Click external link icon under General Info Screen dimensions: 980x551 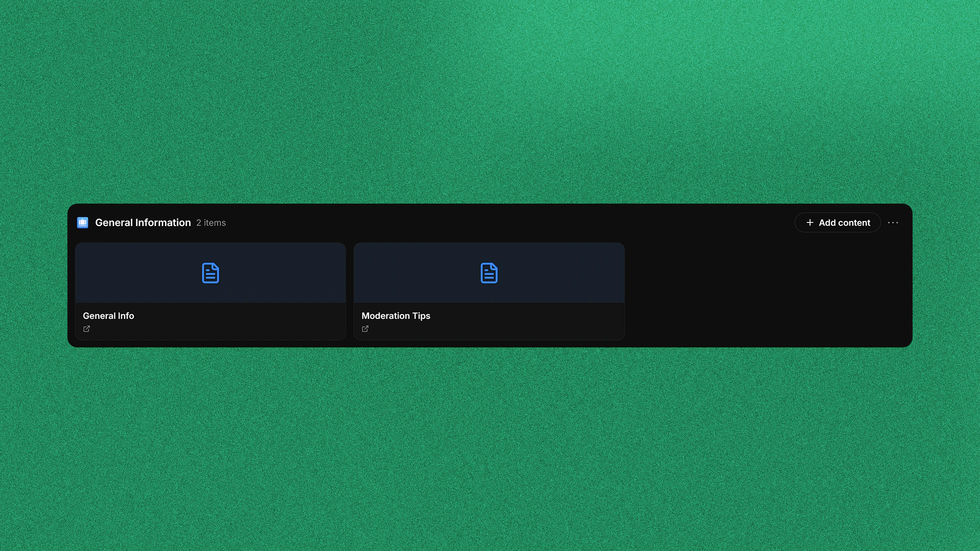click(x=87, y=329)
